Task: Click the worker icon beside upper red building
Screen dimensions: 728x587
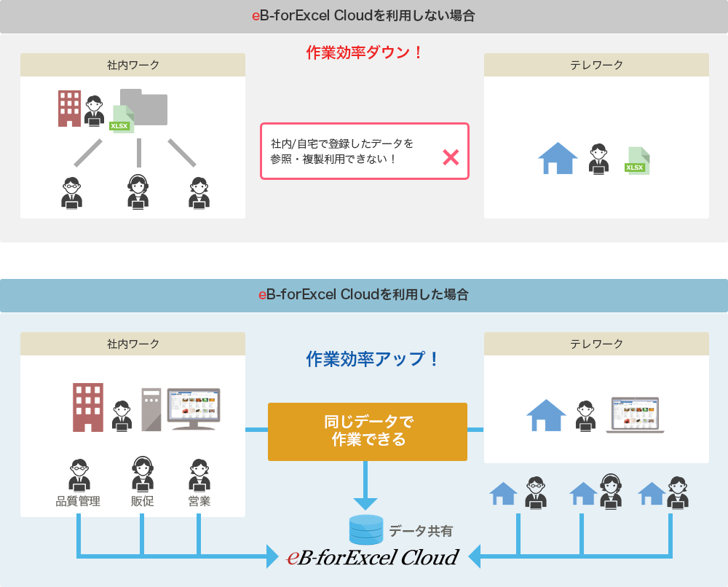Action: 94,111
